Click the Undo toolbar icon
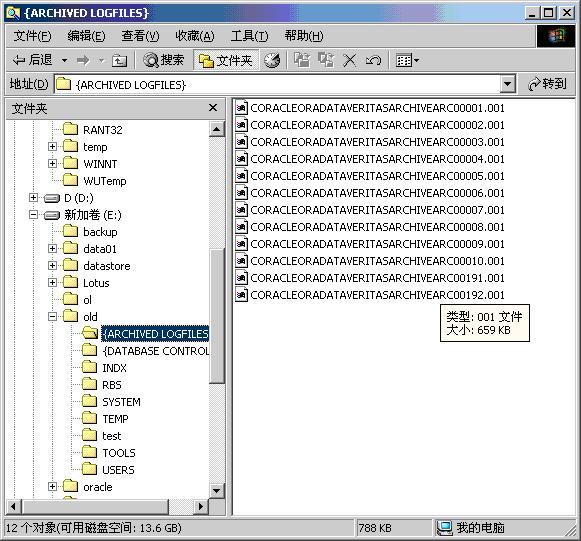The image size is (581, 541). (373, 60)
